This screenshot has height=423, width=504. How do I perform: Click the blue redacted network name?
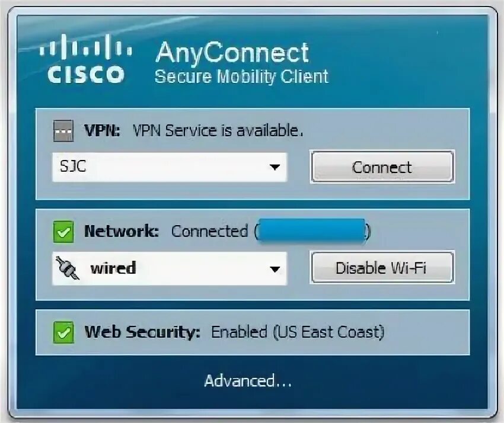click(312, 230)
